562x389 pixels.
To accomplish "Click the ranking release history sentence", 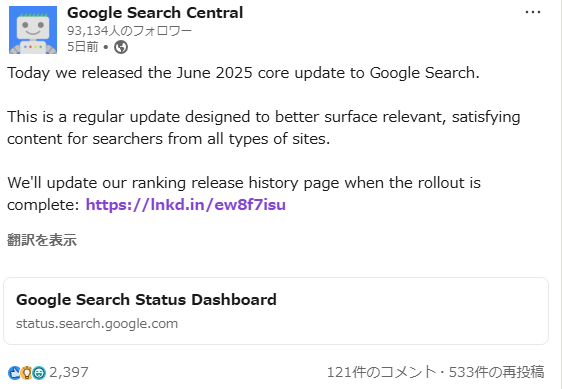I will tap(244, 194).
